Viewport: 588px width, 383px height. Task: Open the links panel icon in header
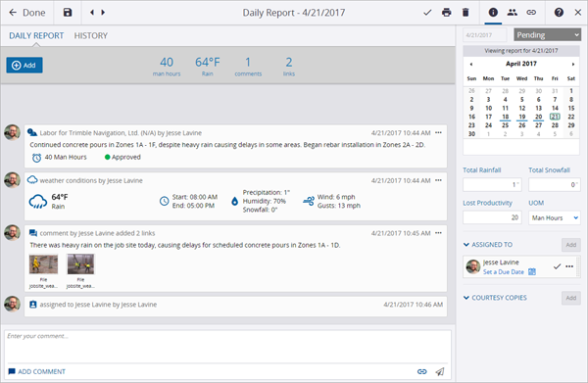tap(531, 13)
